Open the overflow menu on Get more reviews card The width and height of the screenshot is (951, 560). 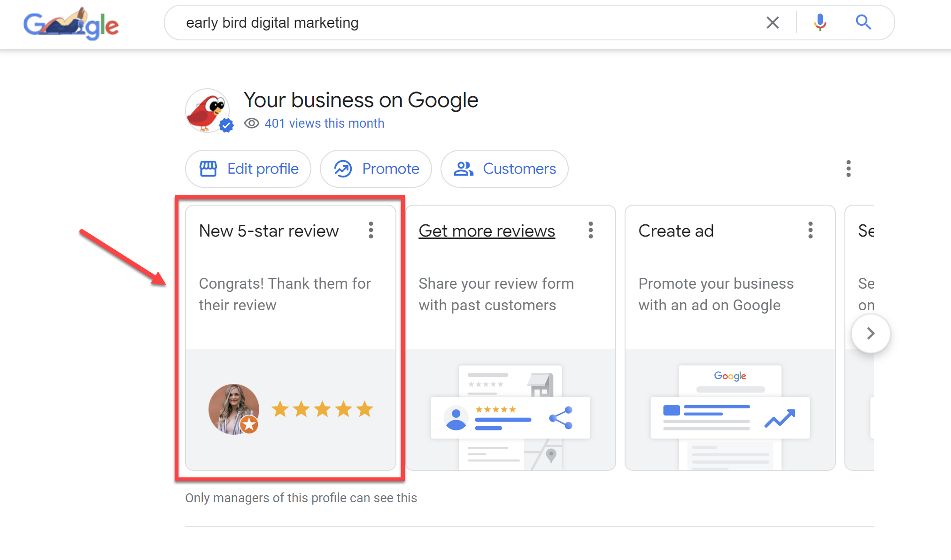(590, 230)
